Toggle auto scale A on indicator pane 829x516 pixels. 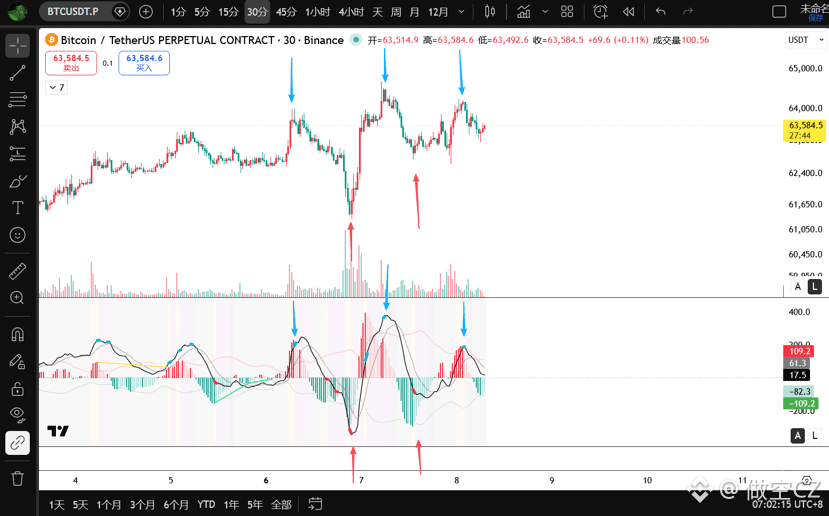tap(798, 436)
